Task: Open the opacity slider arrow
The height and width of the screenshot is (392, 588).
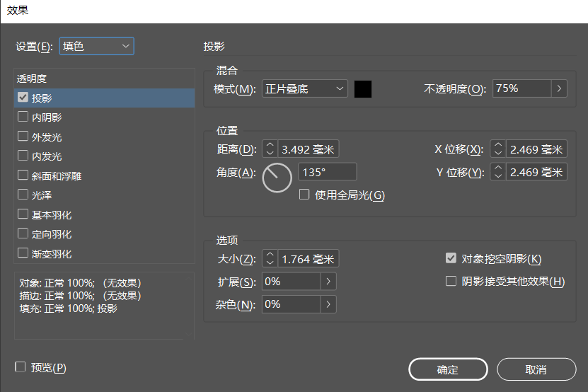Action: pos(560,88)
